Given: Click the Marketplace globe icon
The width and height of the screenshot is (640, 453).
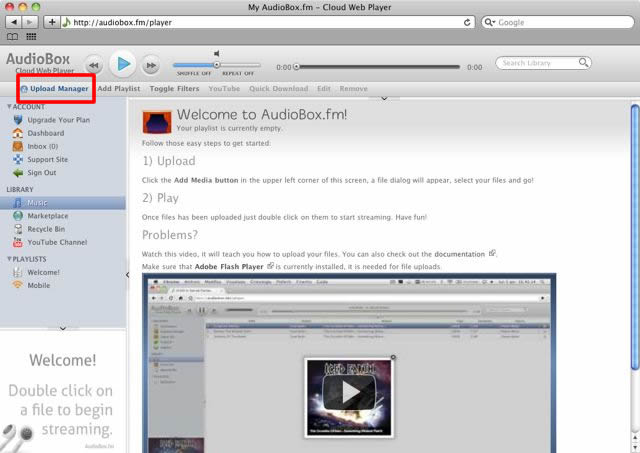Looking at the screenshot, I should [18, 216].
